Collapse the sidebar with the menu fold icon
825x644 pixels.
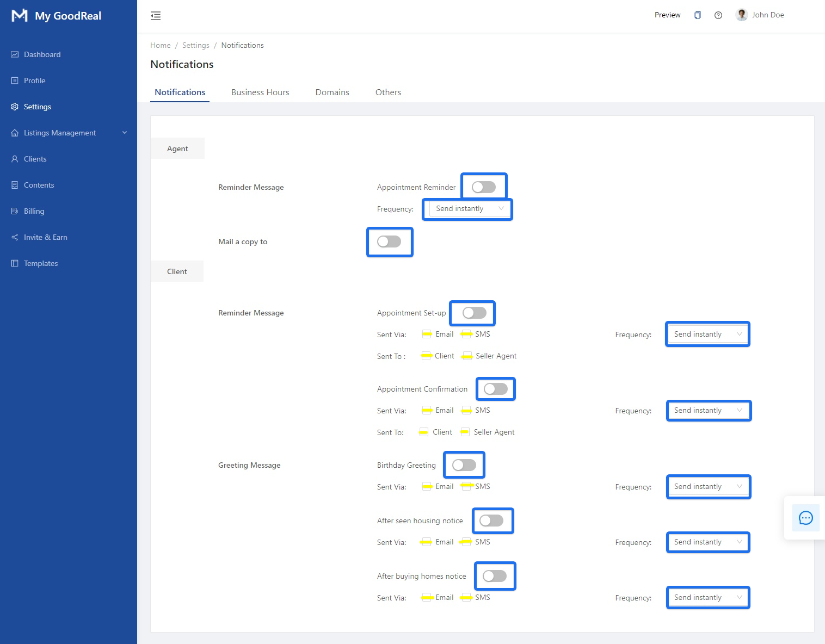(x=156, y=16)
